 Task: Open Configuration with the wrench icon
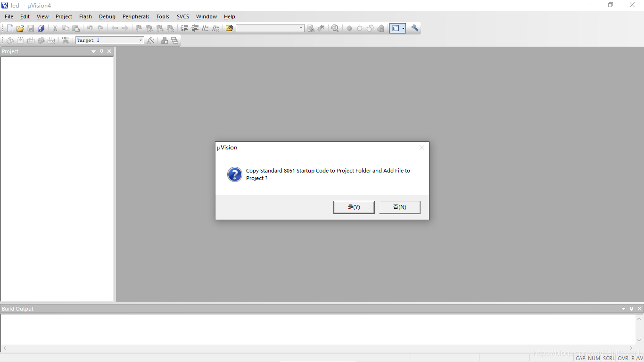pyautogui.click(x=415, y=28)
